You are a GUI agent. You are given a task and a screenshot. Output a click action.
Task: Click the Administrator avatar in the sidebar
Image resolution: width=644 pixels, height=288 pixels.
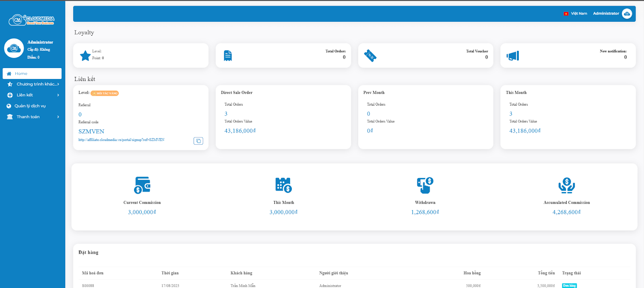pos(14,48)
